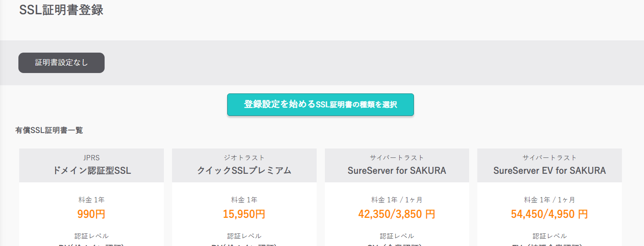Viewport: 644px width, 246px height.
Task: Click 料金 1年 label in the JPRS card
Action: [92, 200]
